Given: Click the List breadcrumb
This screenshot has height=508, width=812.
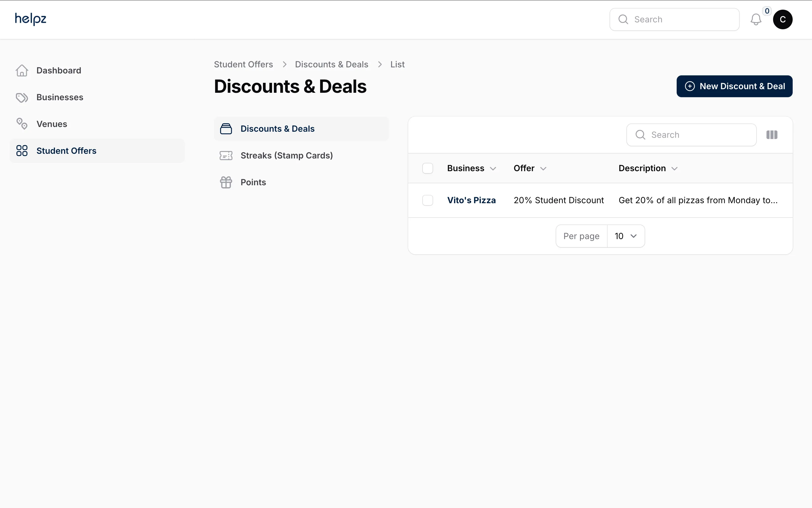Looking at the screenshot, I should (397, 65).
